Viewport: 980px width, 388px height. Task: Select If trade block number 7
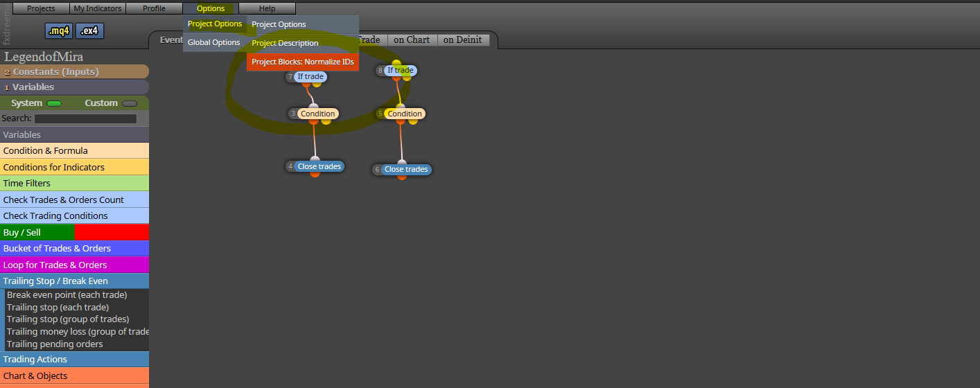pyautogui.click(x=310, y=76)
